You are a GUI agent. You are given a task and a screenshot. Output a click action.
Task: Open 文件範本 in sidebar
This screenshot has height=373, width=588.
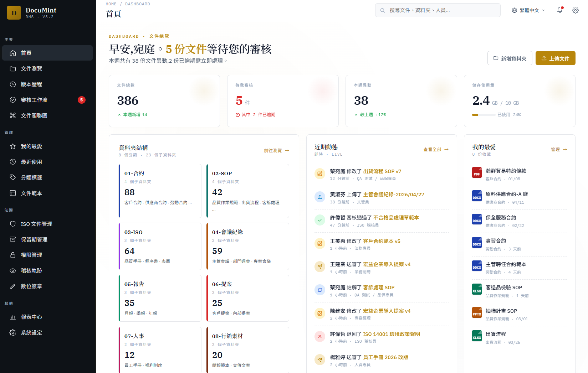point(47,193)
